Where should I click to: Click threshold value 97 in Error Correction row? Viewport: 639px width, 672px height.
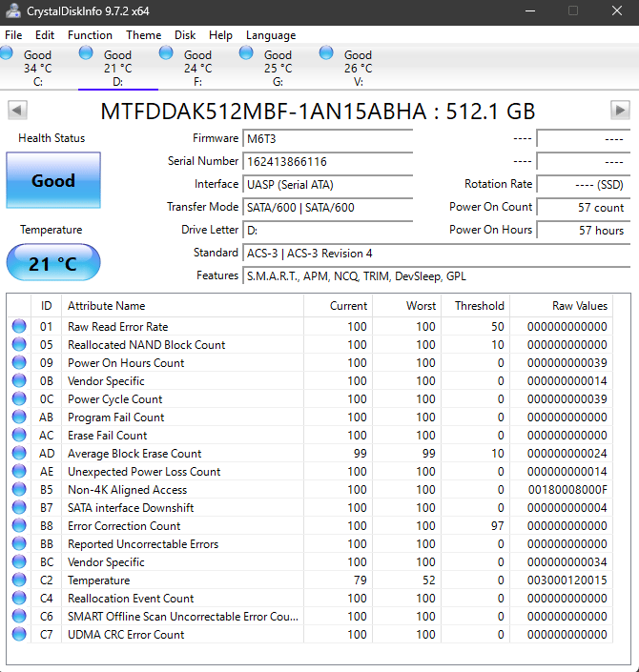click(498, 526)
